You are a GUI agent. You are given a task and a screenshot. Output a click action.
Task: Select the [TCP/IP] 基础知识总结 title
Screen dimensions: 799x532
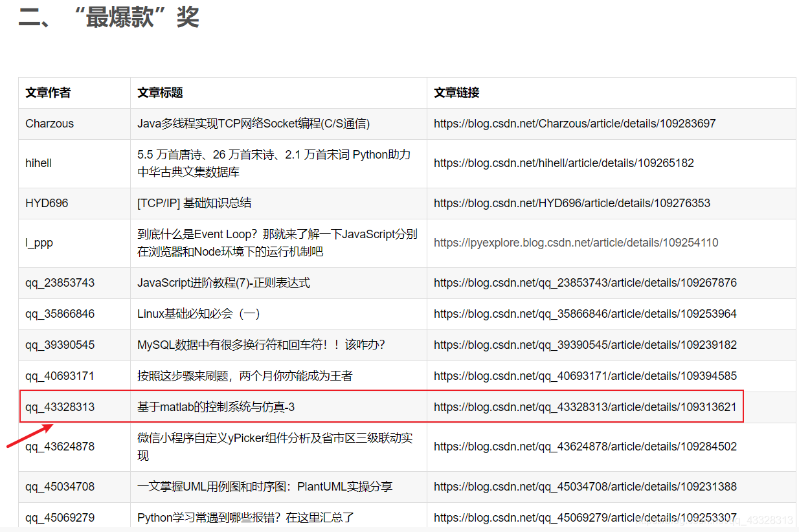[194, 203]
